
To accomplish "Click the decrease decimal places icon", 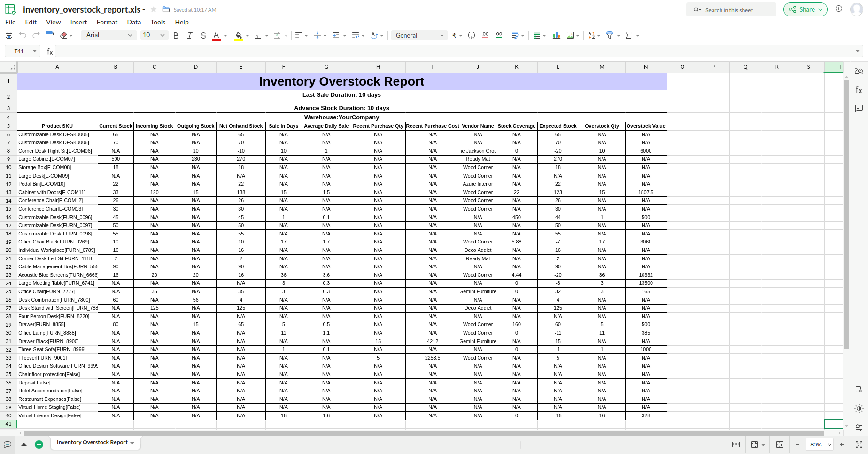I will [x=486, y=35].
